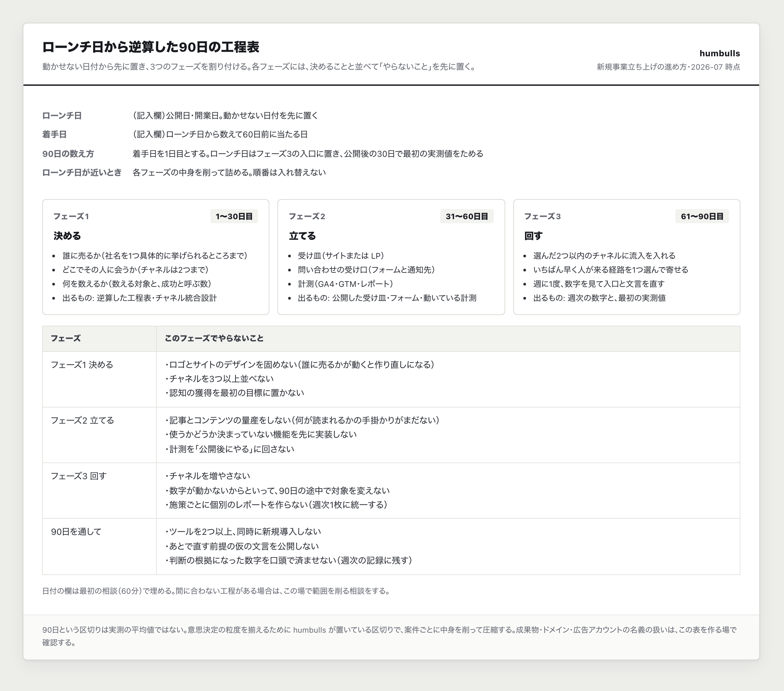Click the line 記事とコンテンツの量産をしない
Image resolution: width=784 pixels, height=691 pixels.
tap(302, 421)
